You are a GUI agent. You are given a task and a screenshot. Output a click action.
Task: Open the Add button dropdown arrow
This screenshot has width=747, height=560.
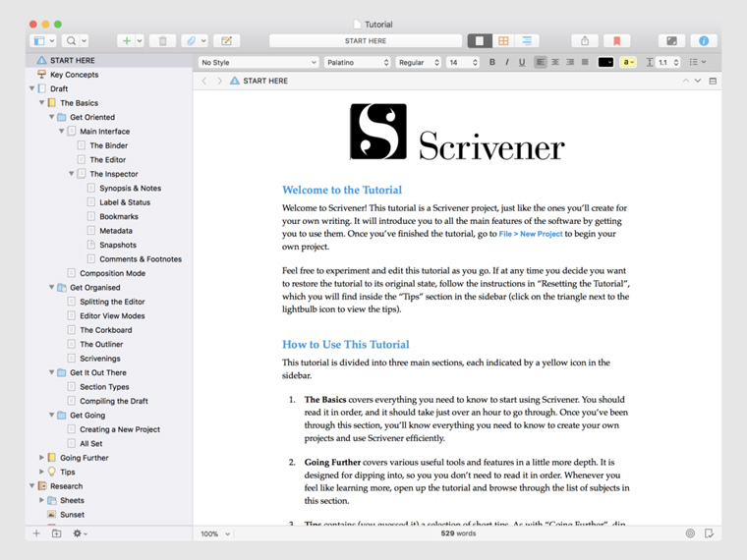click(140, 41)
